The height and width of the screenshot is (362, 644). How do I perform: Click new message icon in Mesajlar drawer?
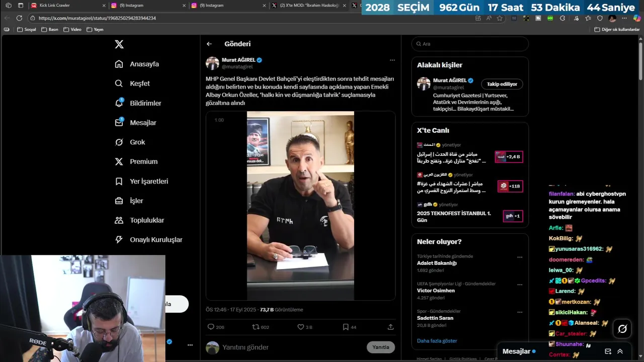pyautogui.click(x=608, y=351)
